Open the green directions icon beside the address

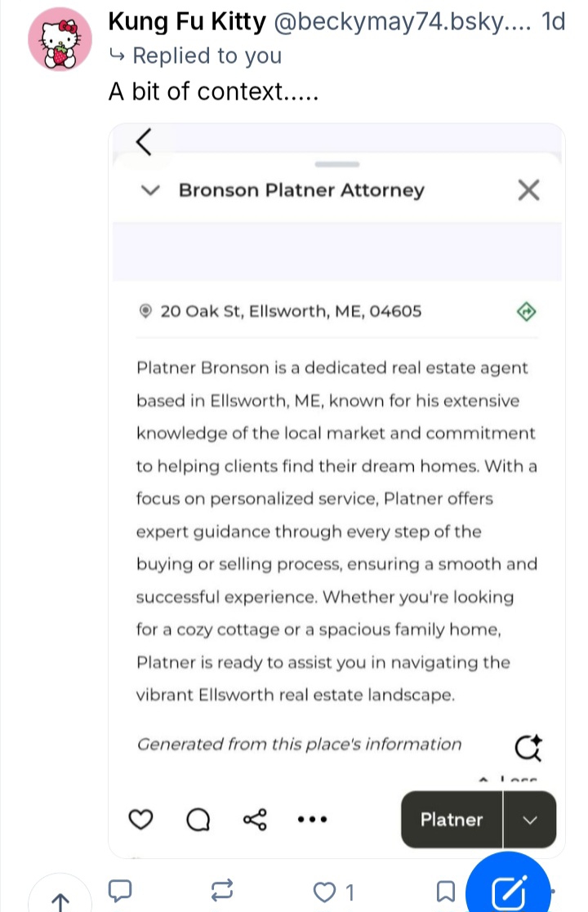[x=527, y=311]
